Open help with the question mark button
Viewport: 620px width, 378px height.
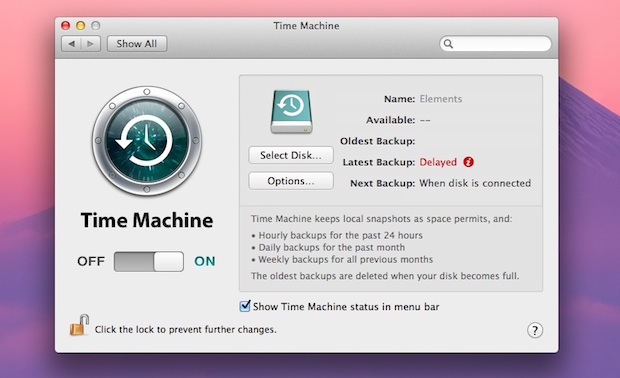[535, 330]
